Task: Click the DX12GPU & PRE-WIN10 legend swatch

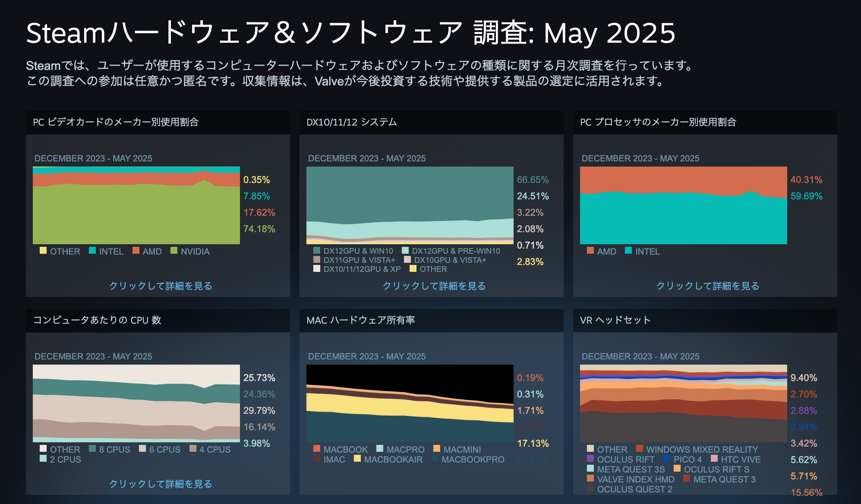Action: [x=405, y=250]
